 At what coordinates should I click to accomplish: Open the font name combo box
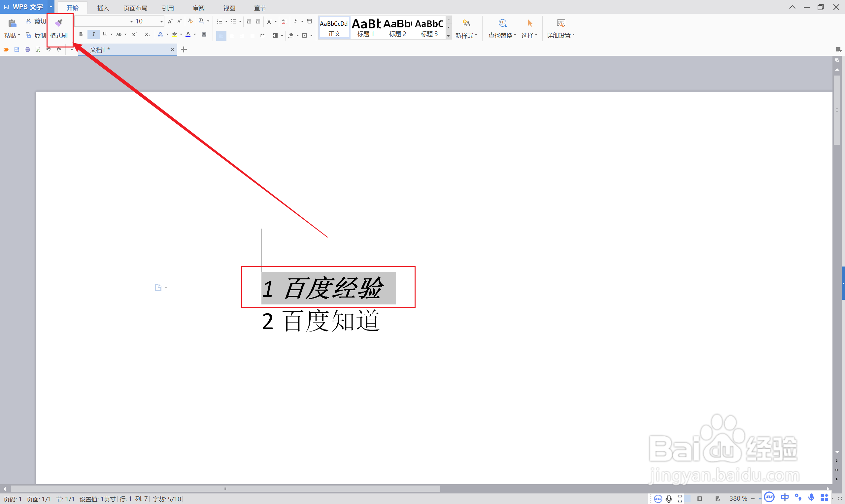click(104, 21)
